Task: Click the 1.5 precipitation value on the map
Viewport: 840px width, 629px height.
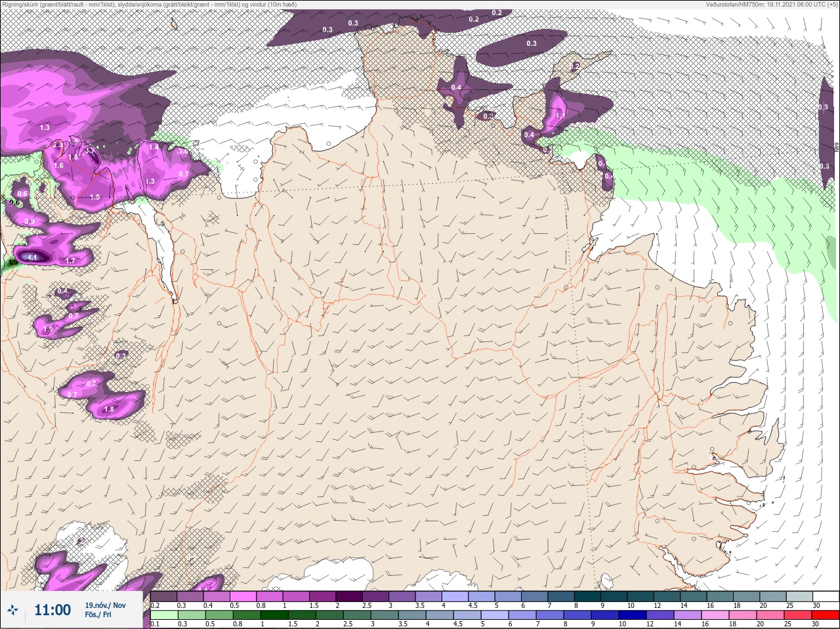Action: (x=94, y=197)
